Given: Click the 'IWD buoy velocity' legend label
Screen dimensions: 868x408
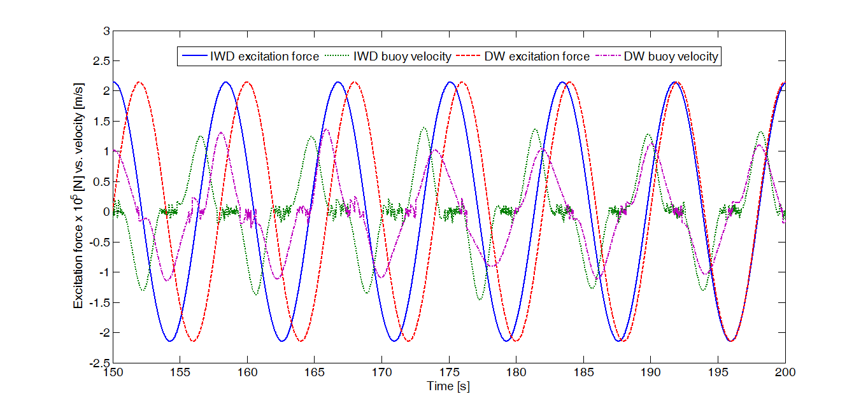Looking at the screenshot, I should 402,57.
